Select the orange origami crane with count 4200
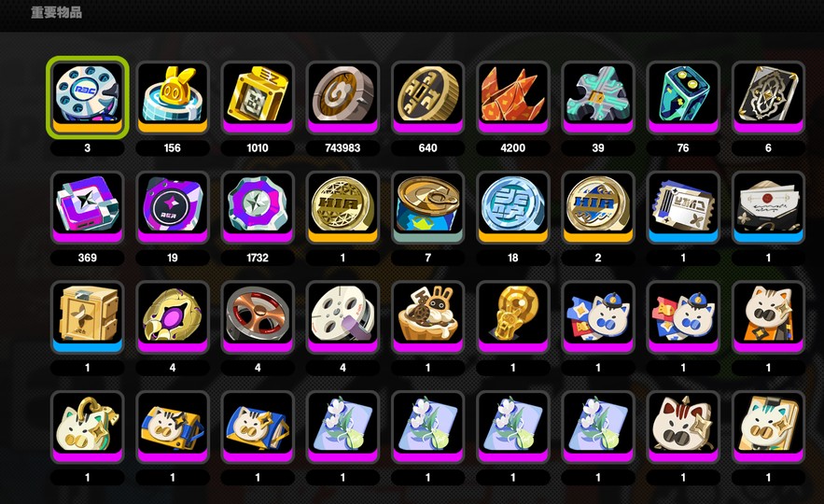The image size is (824, 504). pyautogui.click(x=513, y=98)
